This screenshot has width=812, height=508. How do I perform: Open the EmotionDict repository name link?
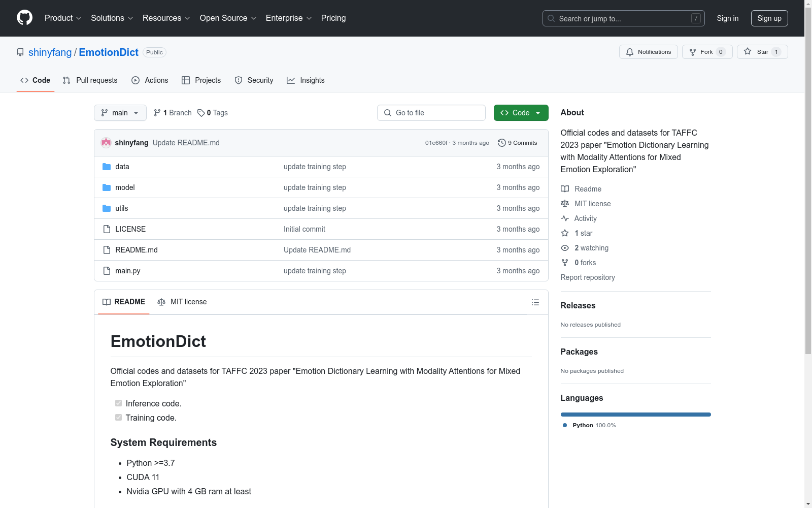coord(109,52)
